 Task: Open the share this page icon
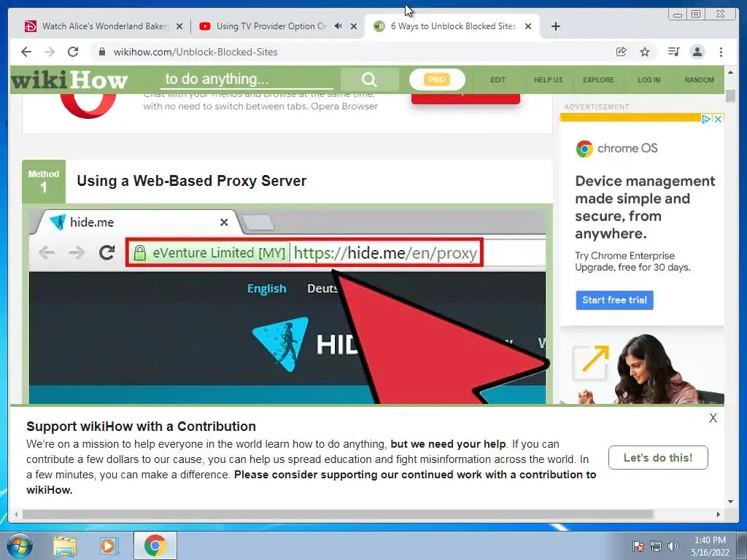pyautogui.click(x=622, y=52)
